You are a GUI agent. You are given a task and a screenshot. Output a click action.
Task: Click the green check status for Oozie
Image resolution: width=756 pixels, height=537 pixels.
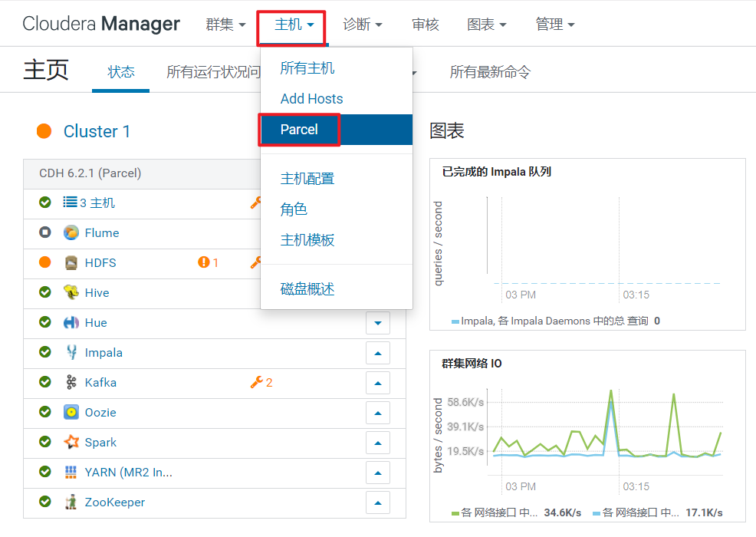point(44,411)
